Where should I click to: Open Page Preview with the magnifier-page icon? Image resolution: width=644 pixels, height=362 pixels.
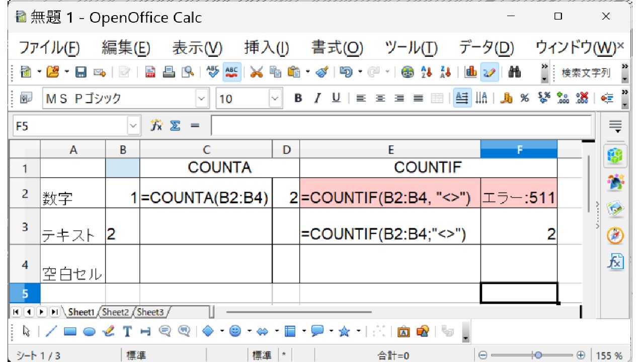(x=188, y=72)
